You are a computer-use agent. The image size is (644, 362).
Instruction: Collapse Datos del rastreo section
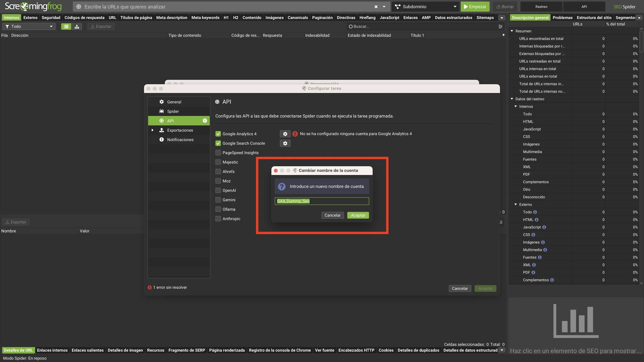[512, 99]
